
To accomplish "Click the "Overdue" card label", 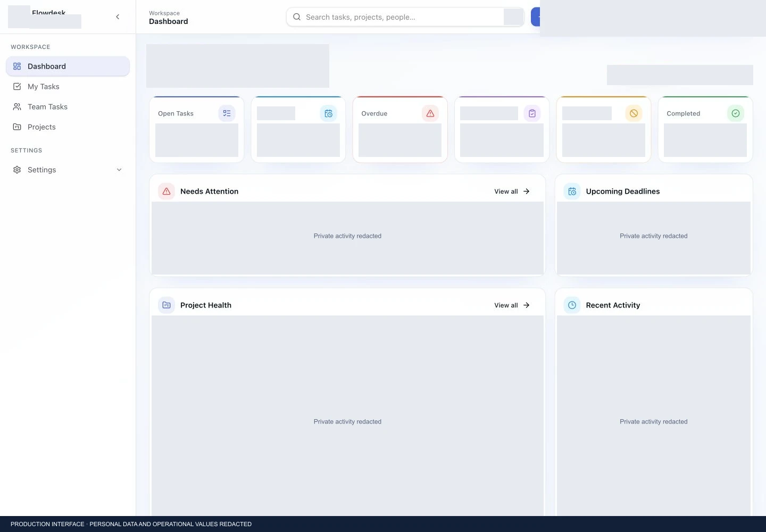I will [374, 114].
